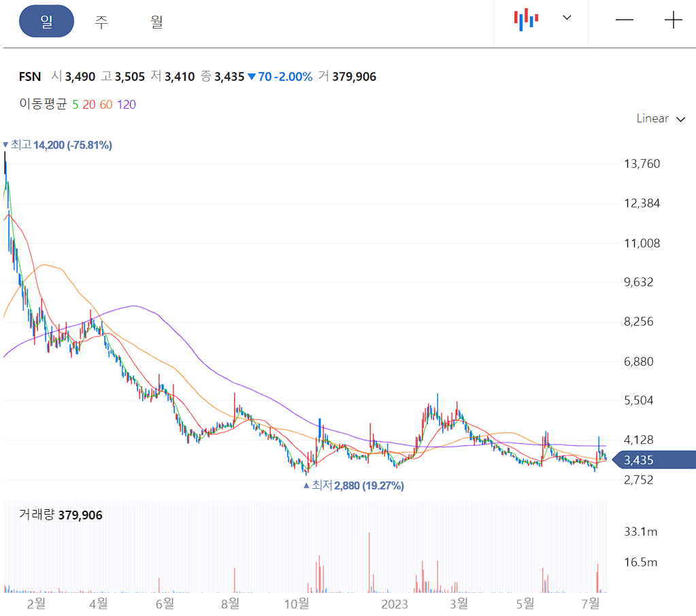The height and width of the screenshot is (616, 696).
Task: Open the candlestick chart style icon
Action: 525,20
